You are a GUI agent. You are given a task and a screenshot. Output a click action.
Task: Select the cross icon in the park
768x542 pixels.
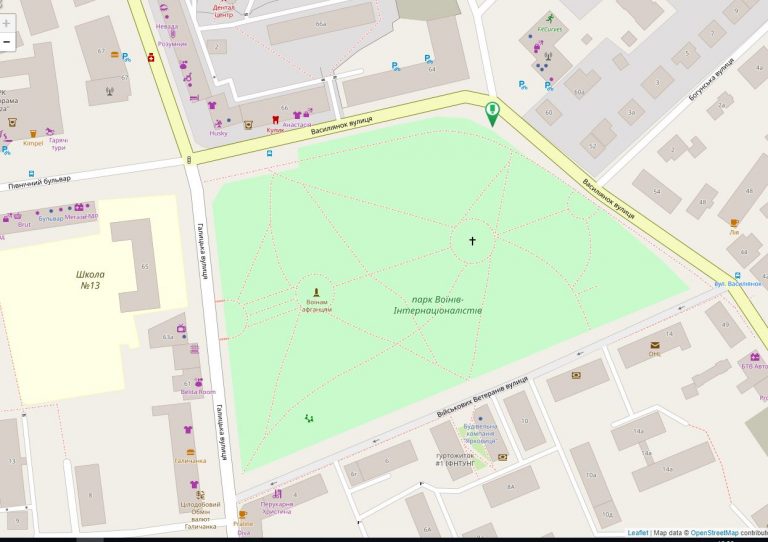[472, 240]
